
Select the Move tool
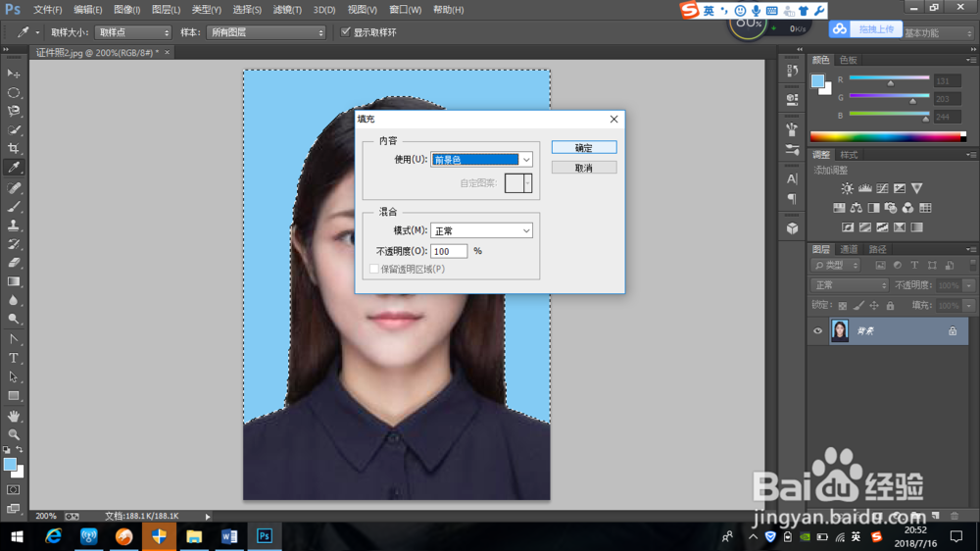13,74
